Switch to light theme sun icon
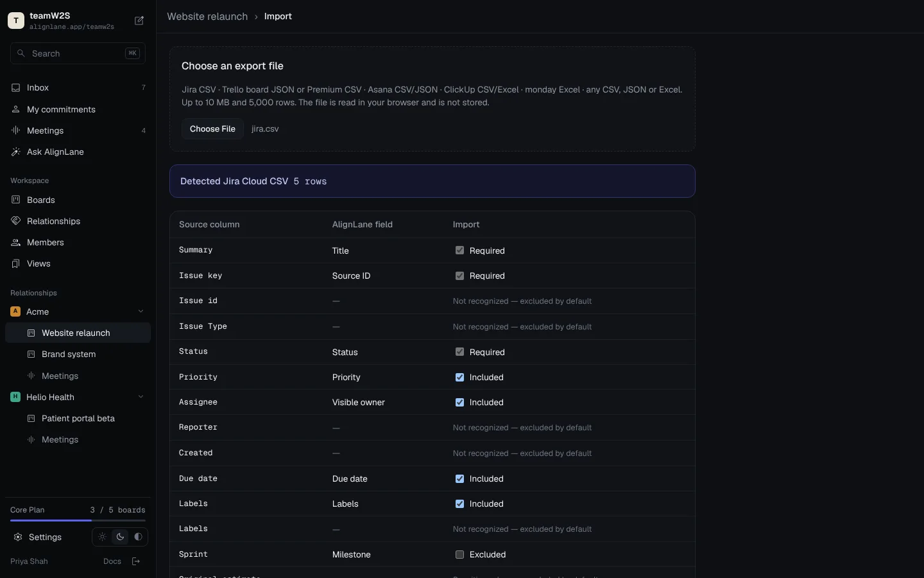The image size is (924, 578). click(x=102, y=537)
